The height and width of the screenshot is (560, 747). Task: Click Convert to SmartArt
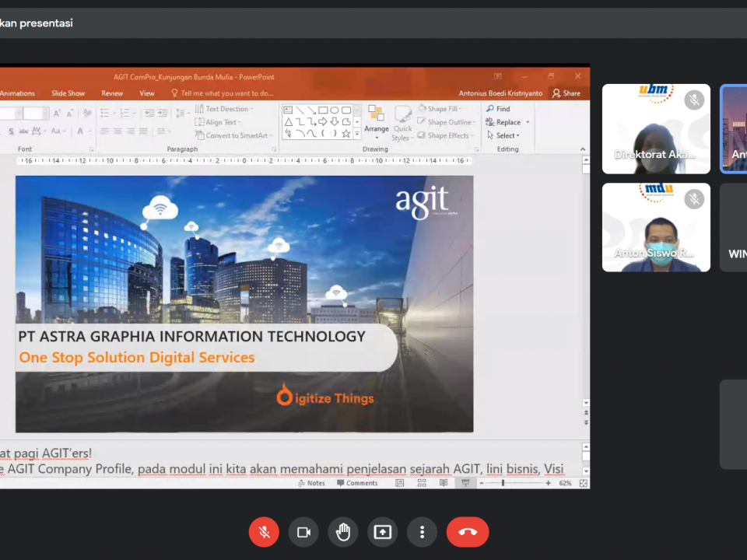click(x=233, y=135)
